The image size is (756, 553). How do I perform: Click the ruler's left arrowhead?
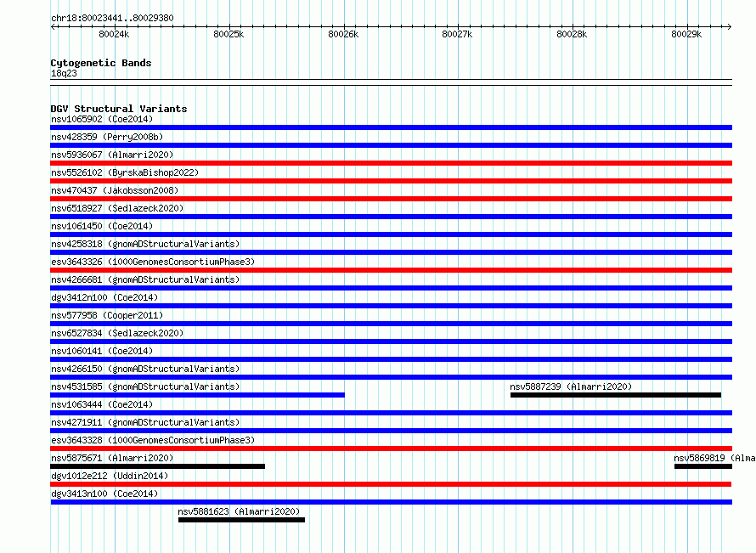click(53, 26)
